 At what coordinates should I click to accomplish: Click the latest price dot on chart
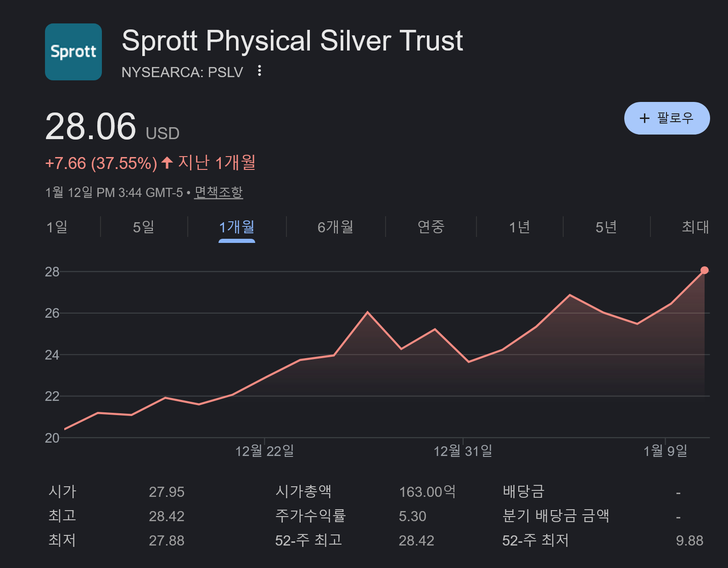pyautogui.click(x=705, y=270)
